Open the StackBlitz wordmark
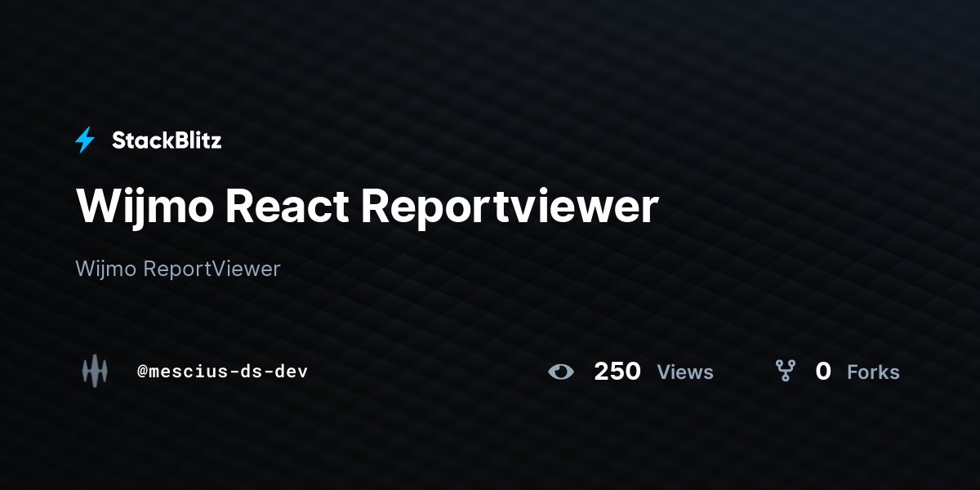The image size is (980, 490). click(x=167, y=140)
